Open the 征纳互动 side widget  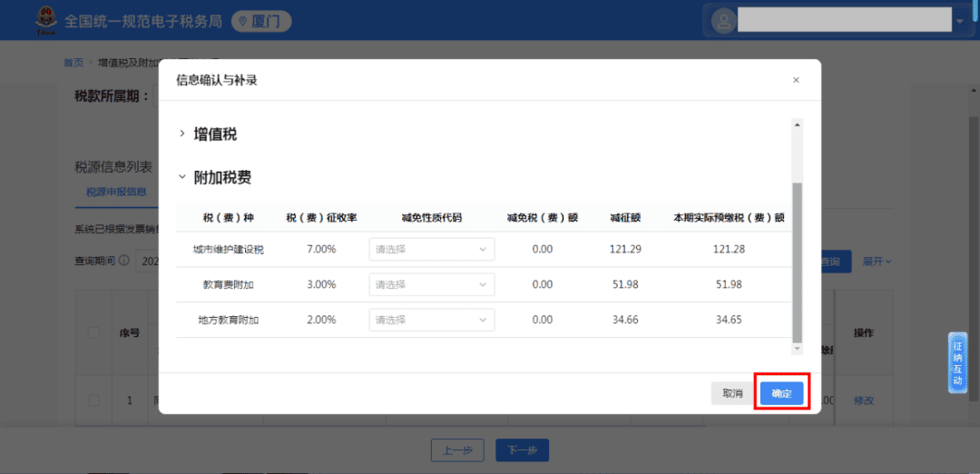pyautogui.click(x=957, y=362)
